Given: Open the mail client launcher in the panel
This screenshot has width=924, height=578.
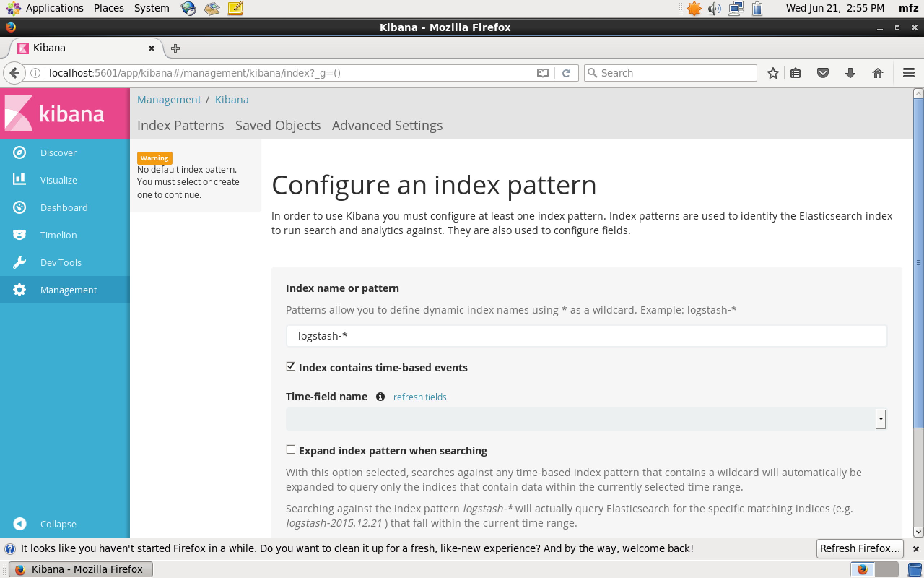Looking at the screenshot, I should (x=212, y=8).
